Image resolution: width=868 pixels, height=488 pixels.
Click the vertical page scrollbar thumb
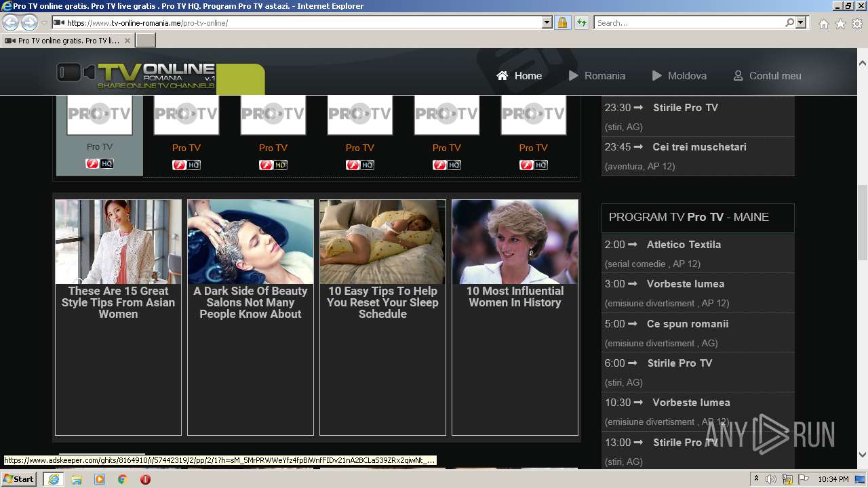click(x=863, y=222)
